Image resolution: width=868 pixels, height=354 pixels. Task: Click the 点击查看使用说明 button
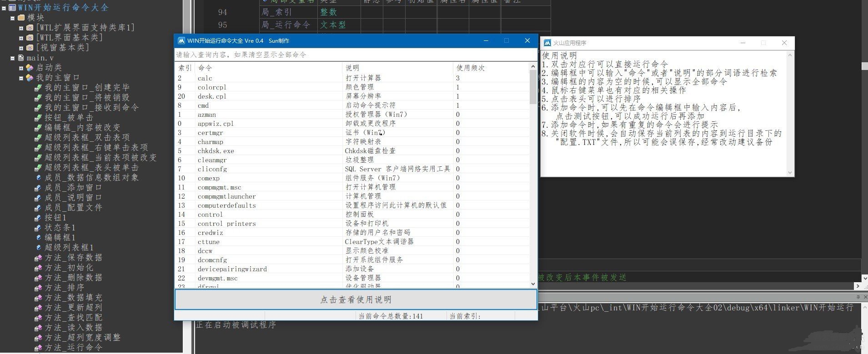356,299
